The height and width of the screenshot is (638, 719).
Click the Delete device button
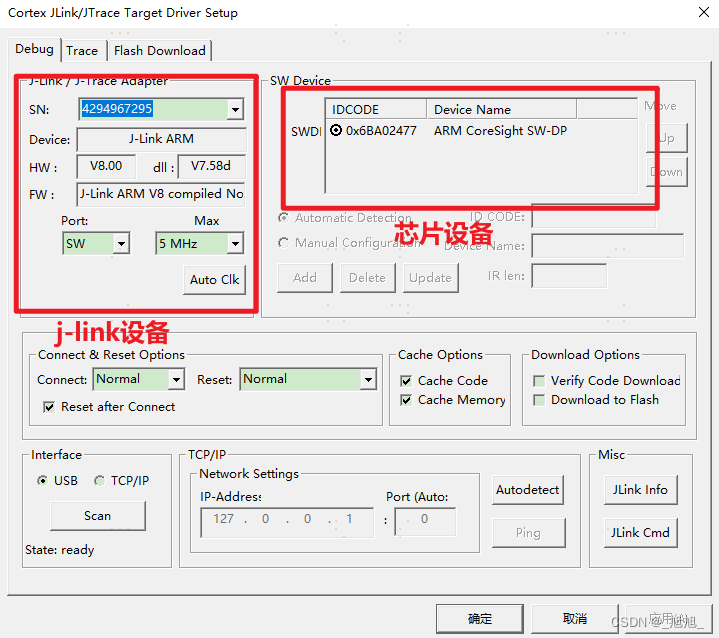(367, 277)
